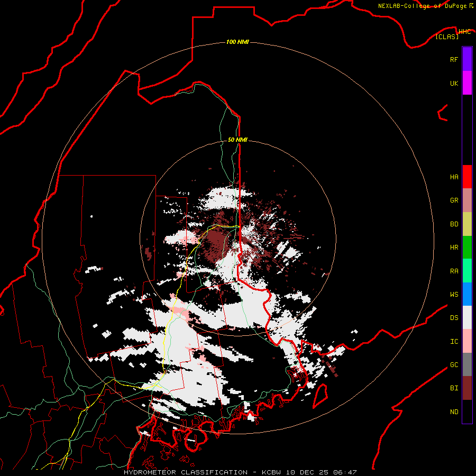
Task: Click the BI legend label
Action: [454, 388]
